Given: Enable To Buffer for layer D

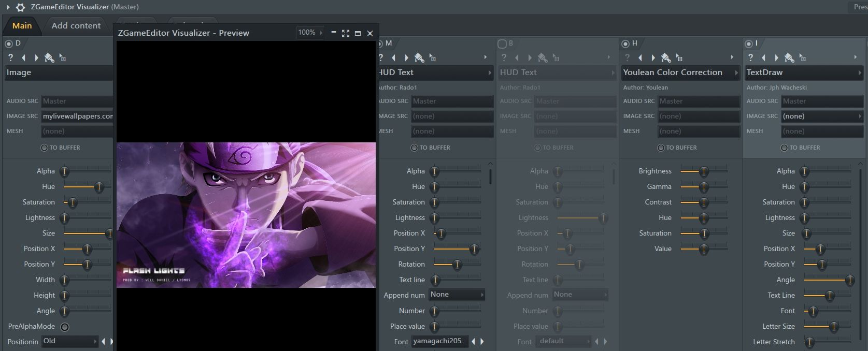Looking at the screenshot, I should pos(44,148).
